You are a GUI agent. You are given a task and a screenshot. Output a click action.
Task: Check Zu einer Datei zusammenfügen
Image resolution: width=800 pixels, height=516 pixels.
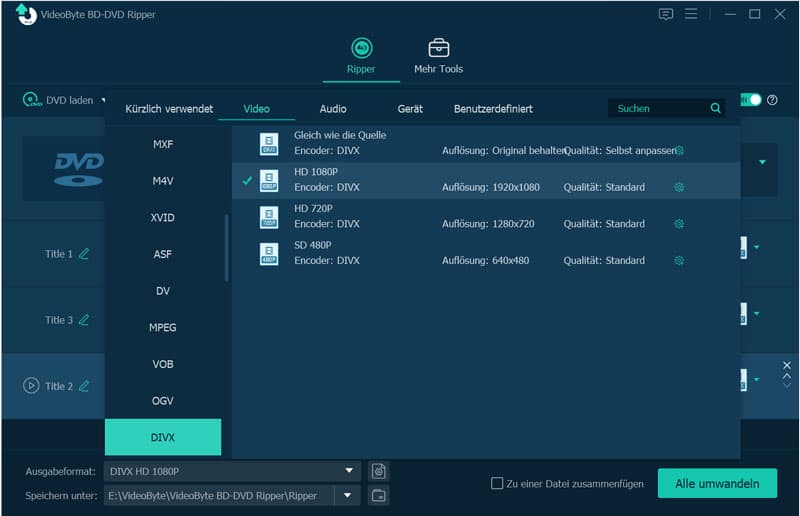pyautogui.click(x=496, y=483)
